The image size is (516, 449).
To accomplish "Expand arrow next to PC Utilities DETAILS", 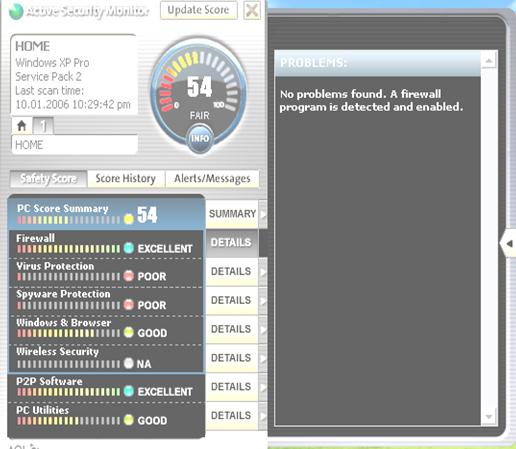I will tap(263, 416).
